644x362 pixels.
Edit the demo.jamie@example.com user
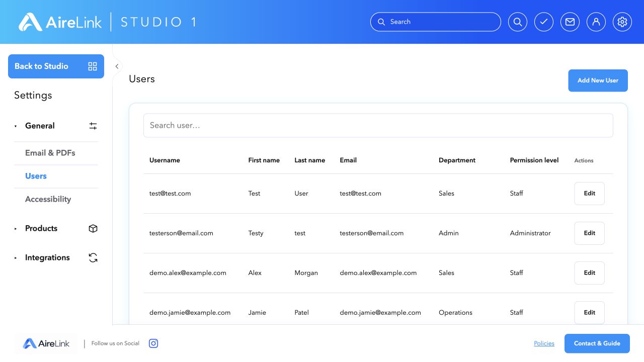(x=589, y=313)
